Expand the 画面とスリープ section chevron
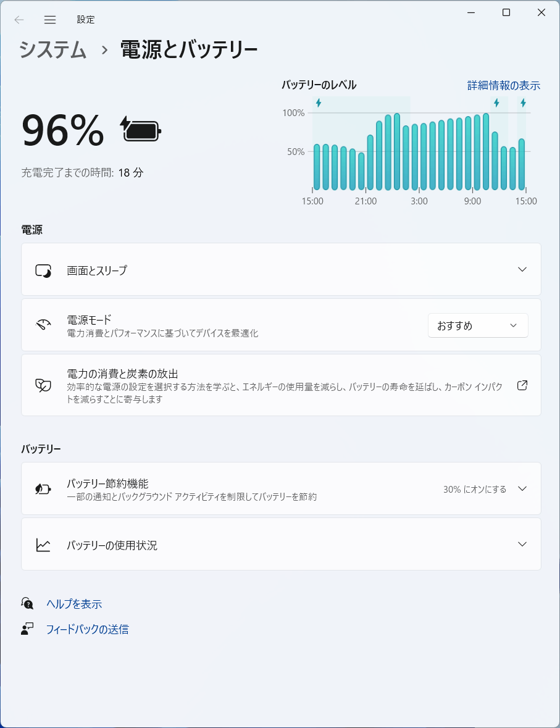 point(522,269)
